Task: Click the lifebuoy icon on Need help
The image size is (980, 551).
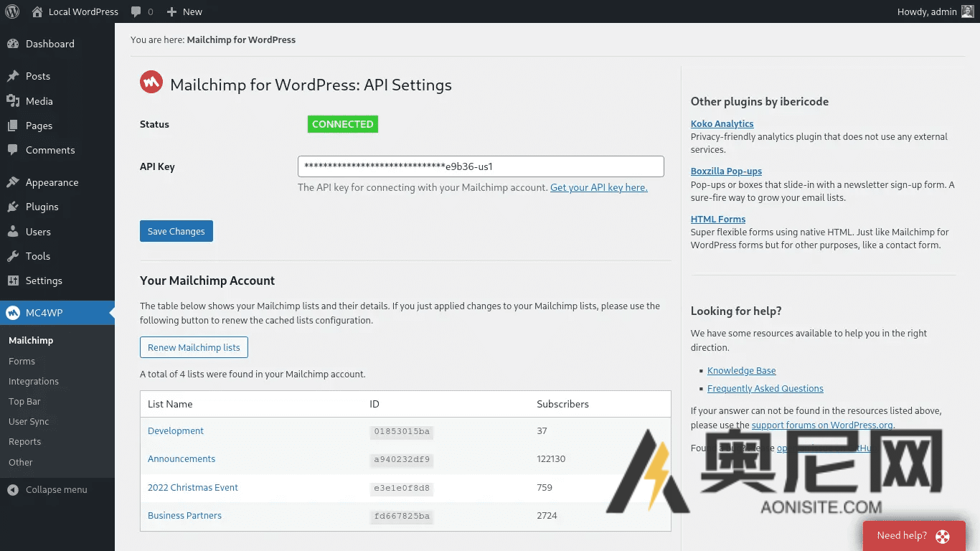Action: (943, 536)
